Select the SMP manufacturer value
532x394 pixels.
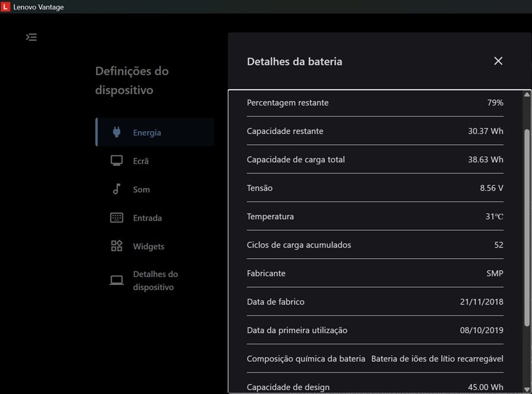pyautogui.click(x=495, y=274)
